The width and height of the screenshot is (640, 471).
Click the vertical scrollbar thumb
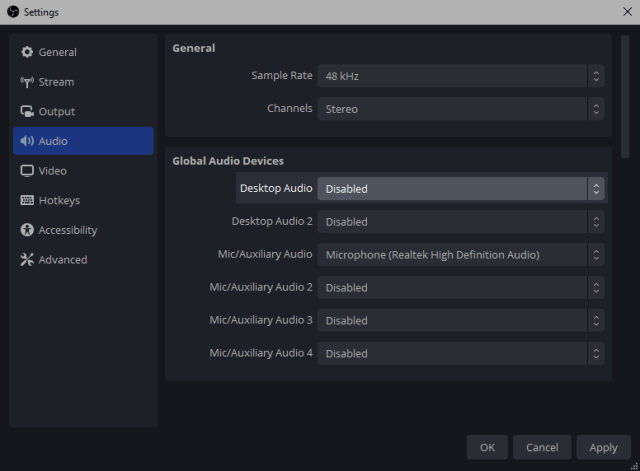click(625, 97)
